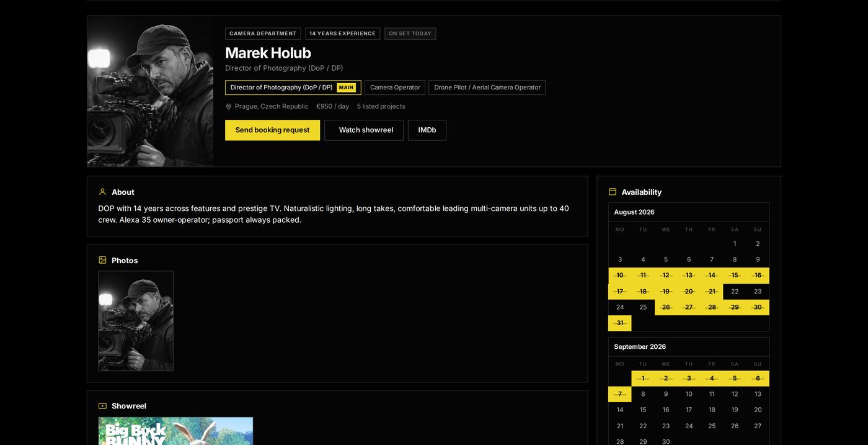Click the About section person icon
The width and height of the screenshot is (868, 445).
pyautogui.click(x=102, y=192)
